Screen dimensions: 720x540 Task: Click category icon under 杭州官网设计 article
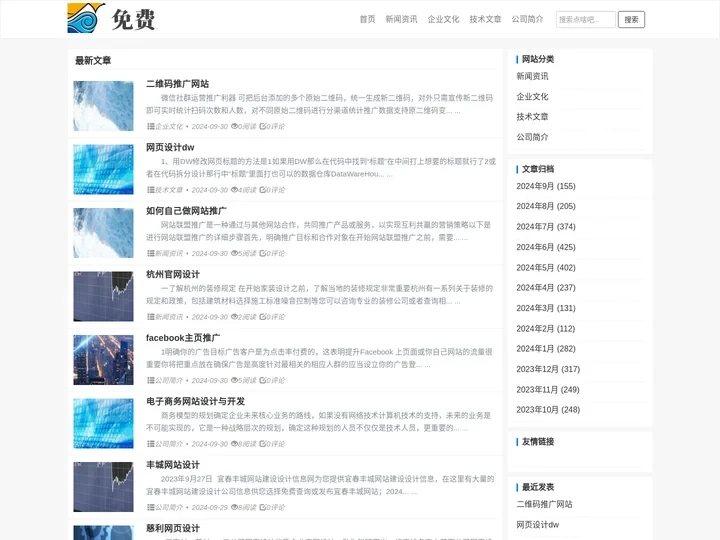151,317
